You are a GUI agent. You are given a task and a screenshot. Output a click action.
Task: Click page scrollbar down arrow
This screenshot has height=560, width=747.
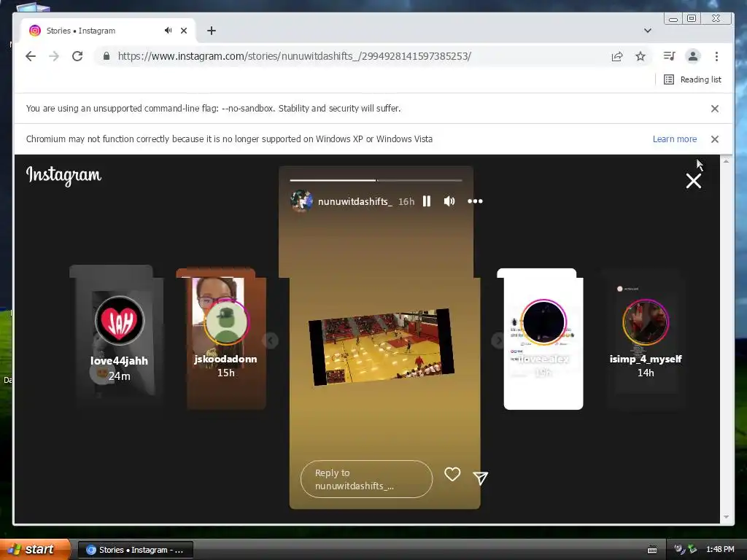click(x=726, y=517)
